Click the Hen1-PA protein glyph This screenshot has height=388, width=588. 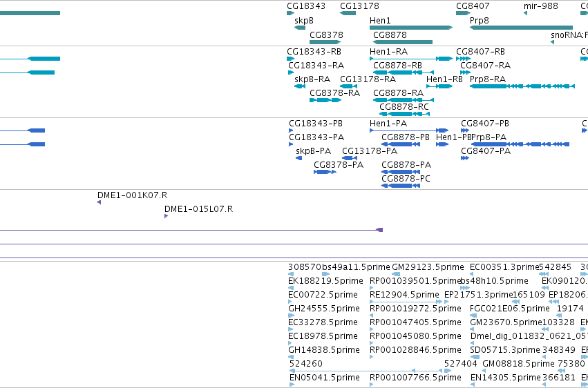point(409,130)
